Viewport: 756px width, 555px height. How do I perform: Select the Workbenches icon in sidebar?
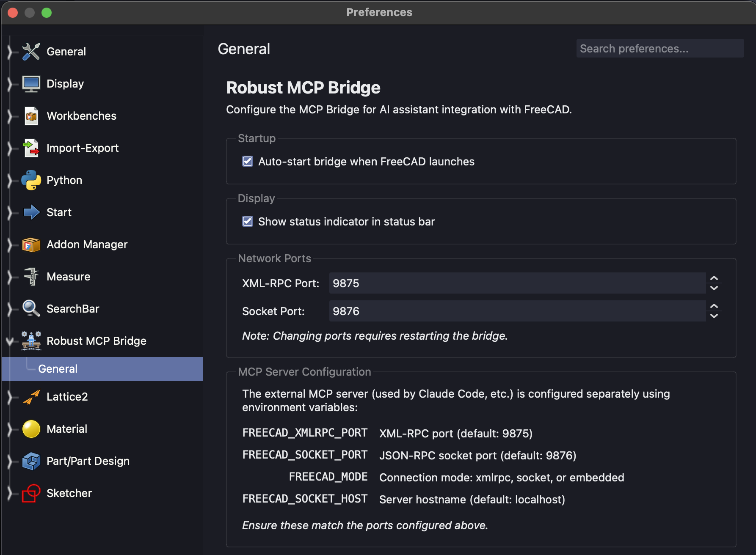30,115
